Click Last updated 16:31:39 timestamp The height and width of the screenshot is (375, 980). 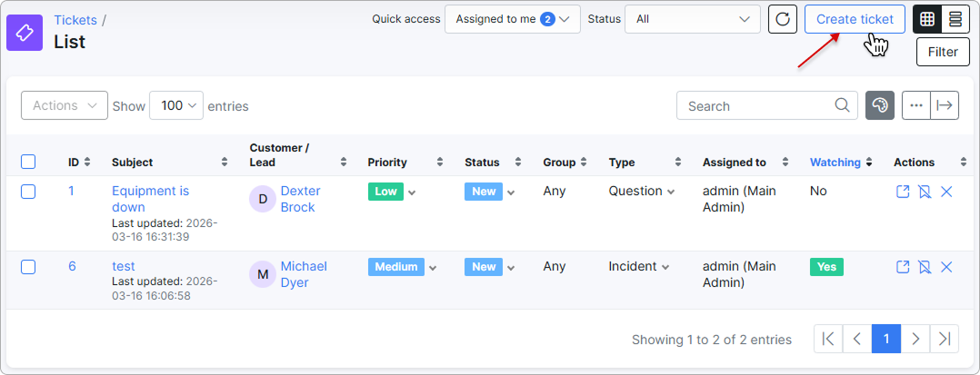tap(165, 230)
